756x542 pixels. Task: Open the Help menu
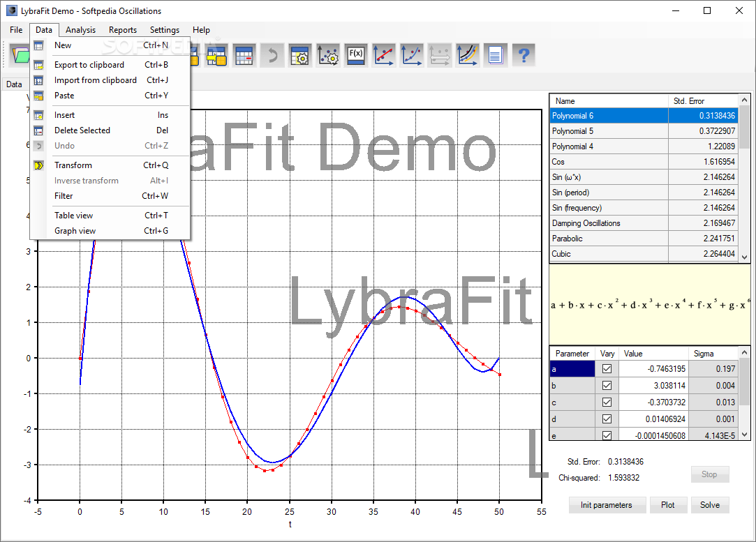tap(201, 30)
